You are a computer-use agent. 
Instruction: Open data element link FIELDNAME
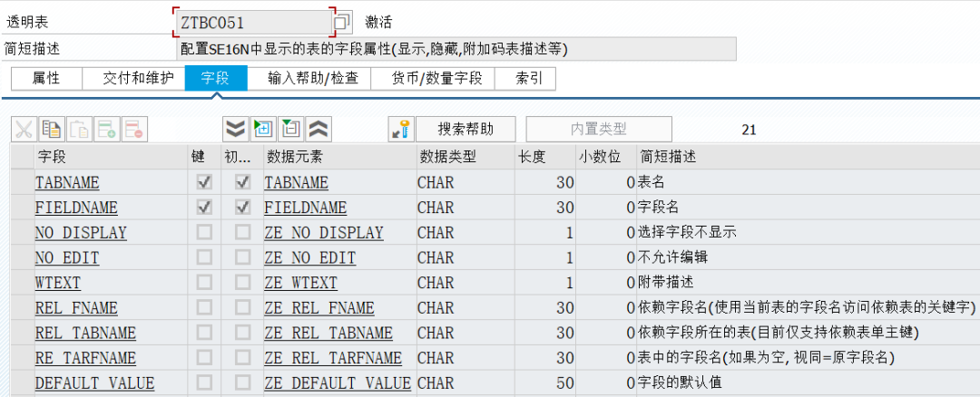coord(306,208)
